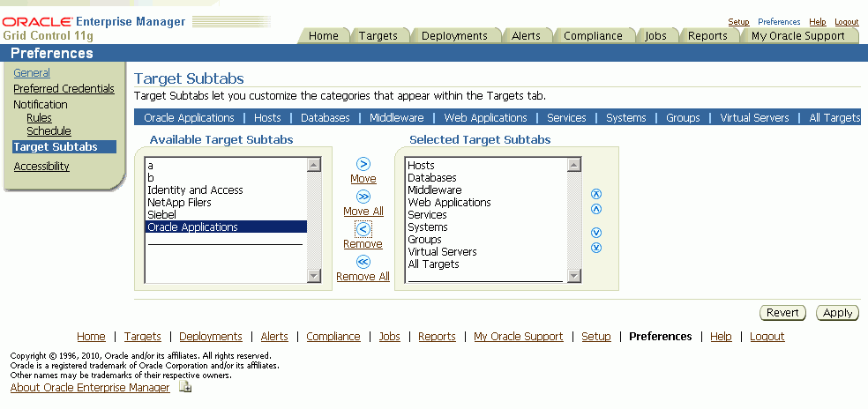
Task: Click the footer My Oracle Support link
Action: (x=519, y=337)
